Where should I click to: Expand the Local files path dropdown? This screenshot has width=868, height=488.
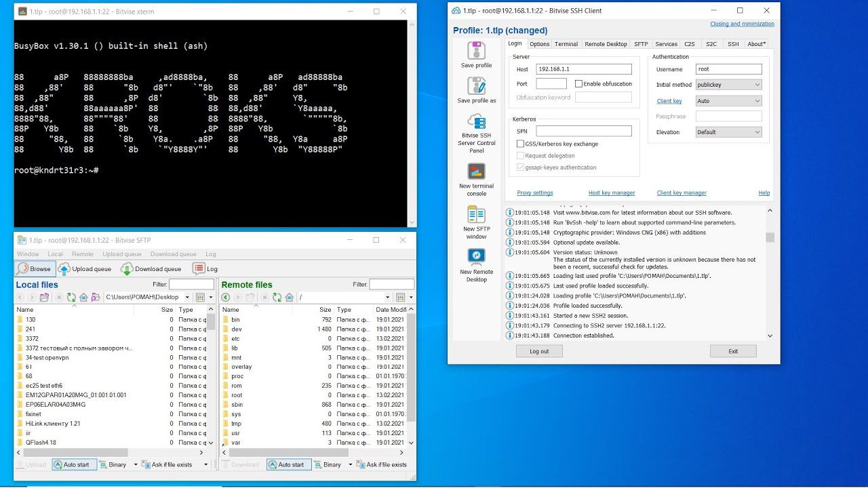coord(186,297)
